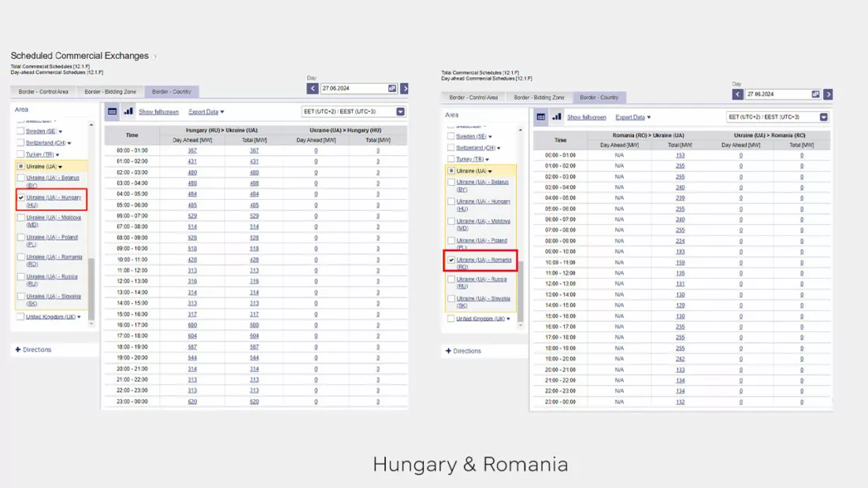Open calendar picker in Romania panel date field
The height and width of the screenshot is (488, 868).
click(x=815, y=94)
